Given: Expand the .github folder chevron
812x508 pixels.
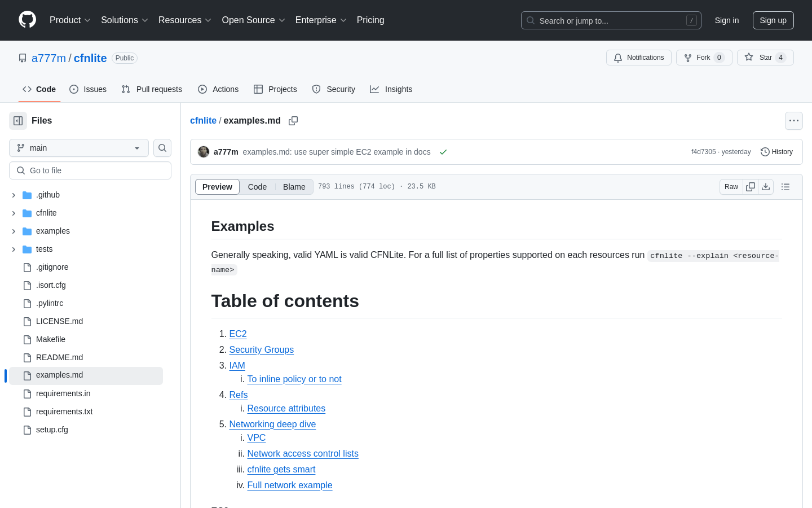Looking at the screenshot, I should [x=14, y=195].
